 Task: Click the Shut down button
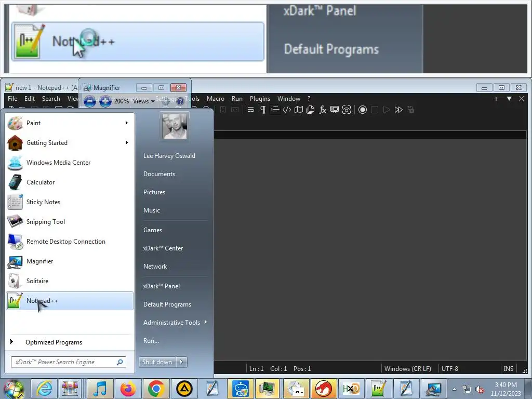tap(157, 362)
